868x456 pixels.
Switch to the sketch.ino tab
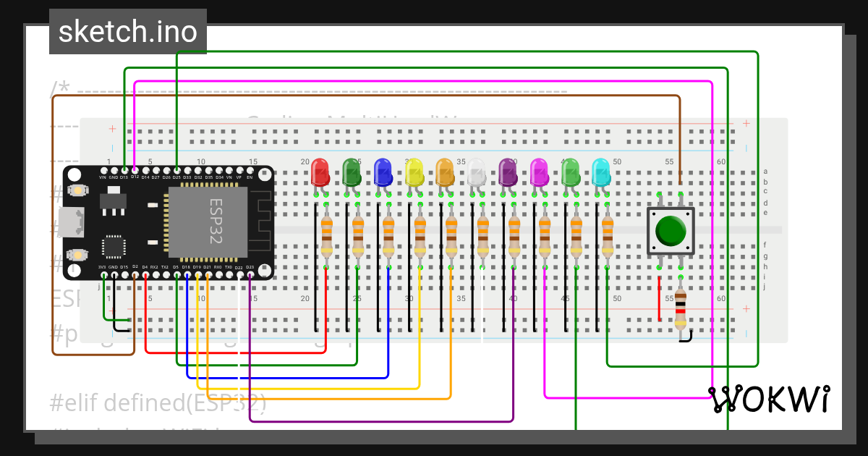127,30
